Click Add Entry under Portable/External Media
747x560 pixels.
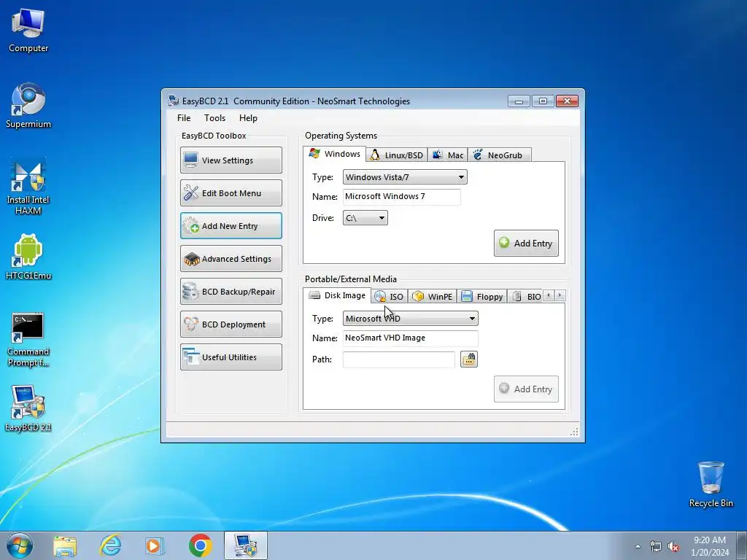point(526,389)
